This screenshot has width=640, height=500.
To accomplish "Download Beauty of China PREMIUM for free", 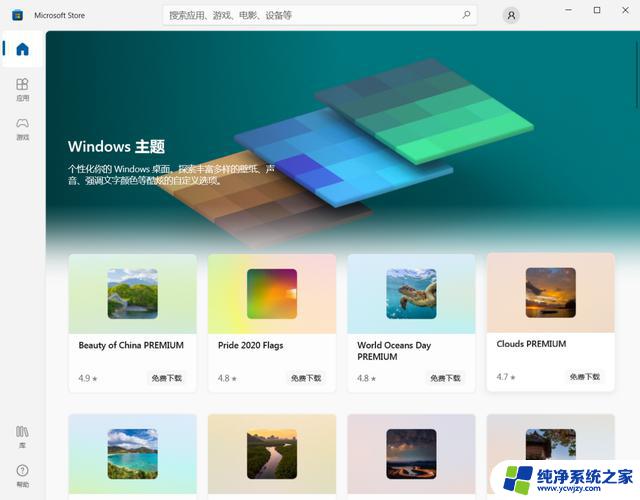I will [x=167, y=378].
